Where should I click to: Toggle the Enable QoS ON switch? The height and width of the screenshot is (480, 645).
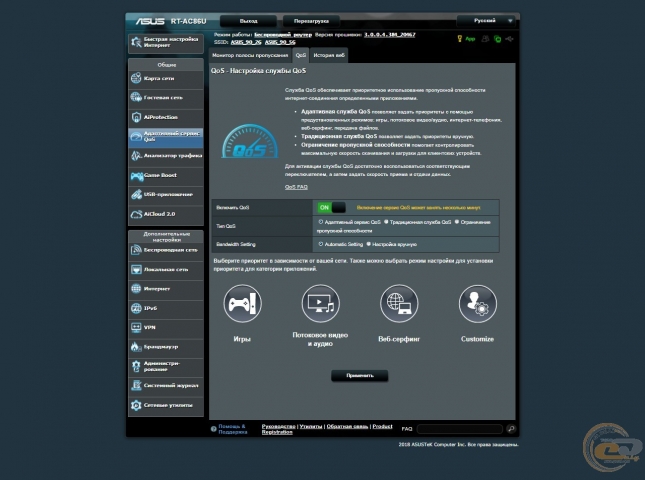(x=331, y=208)
